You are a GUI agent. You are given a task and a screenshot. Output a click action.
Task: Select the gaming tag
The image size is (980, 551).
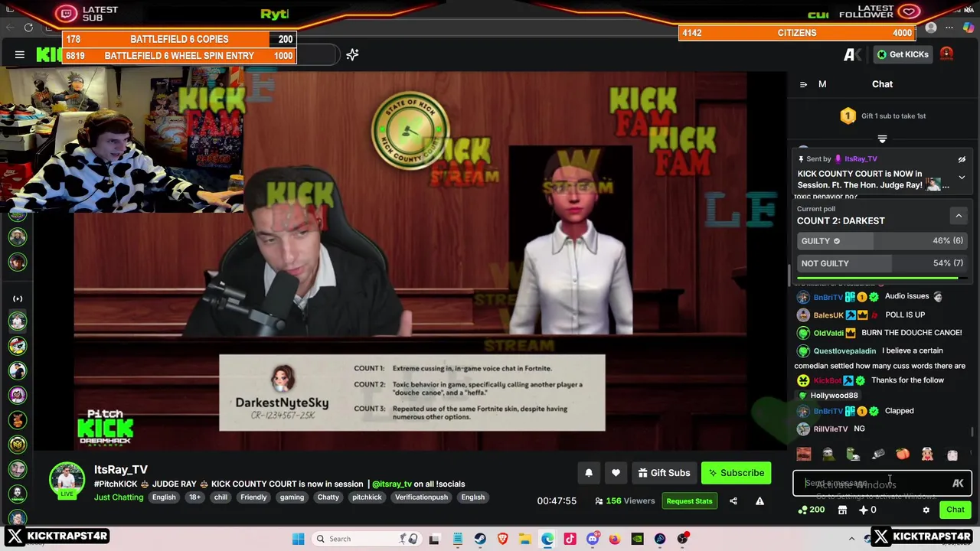pyautogui.click(x=292, y=497)
